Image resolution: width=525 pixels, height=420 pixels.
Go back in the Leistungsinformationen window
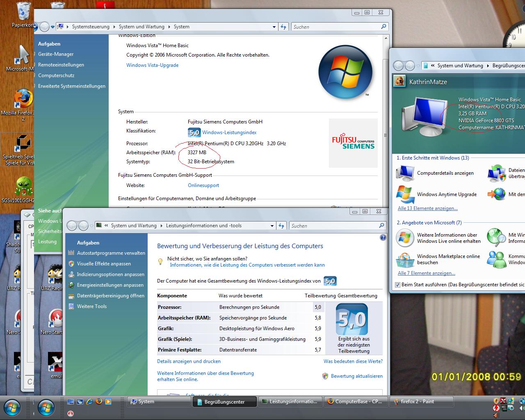click(72, 226)
